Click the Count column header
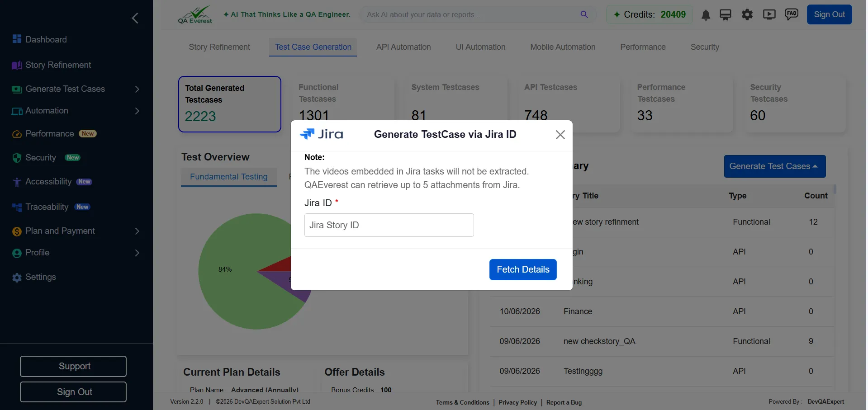Viewport: 868px width, 410px height. (x=816, y=196)
